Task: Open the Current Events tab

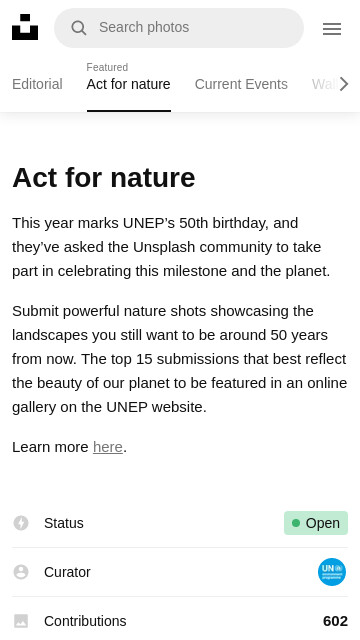Action: click(x=241, y=84)
